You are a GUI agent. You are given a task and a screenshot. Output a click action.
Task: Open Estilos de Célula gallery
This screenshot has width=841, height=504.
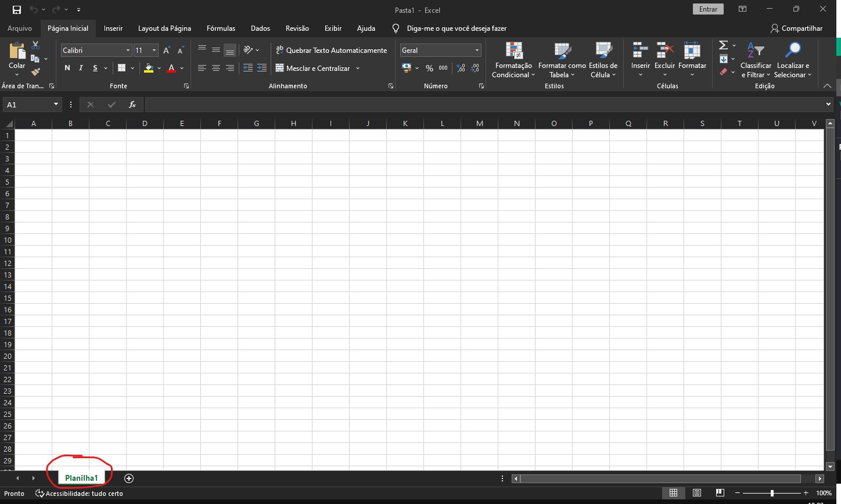(603, 60)
